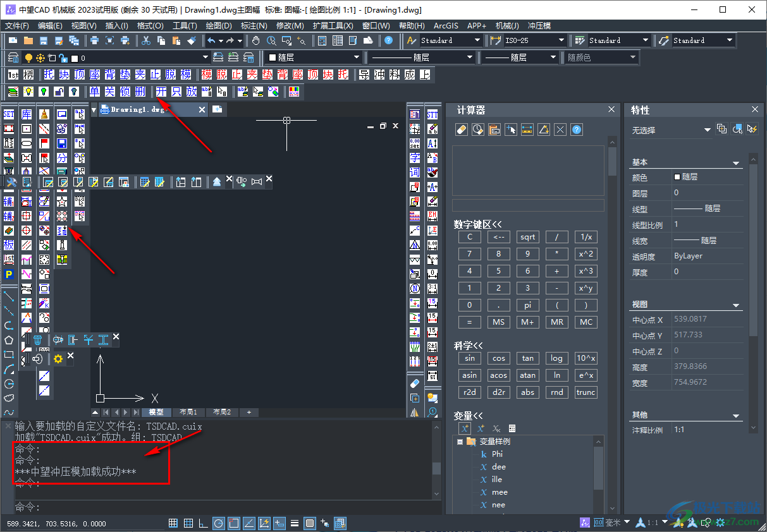The image size is (767, 532).
Task: Toggle snap mode in status bar
Action: [173, 523]
